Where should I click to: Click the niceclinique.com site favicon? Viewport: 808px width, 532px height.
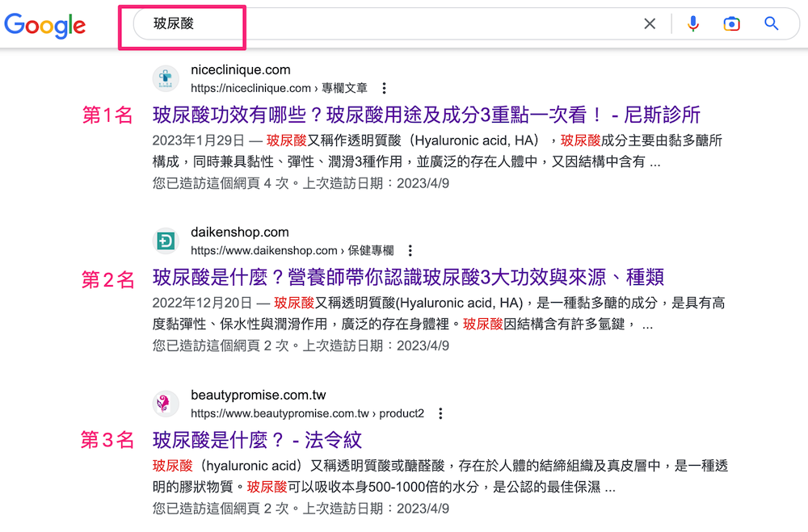(x=166, y=79)
